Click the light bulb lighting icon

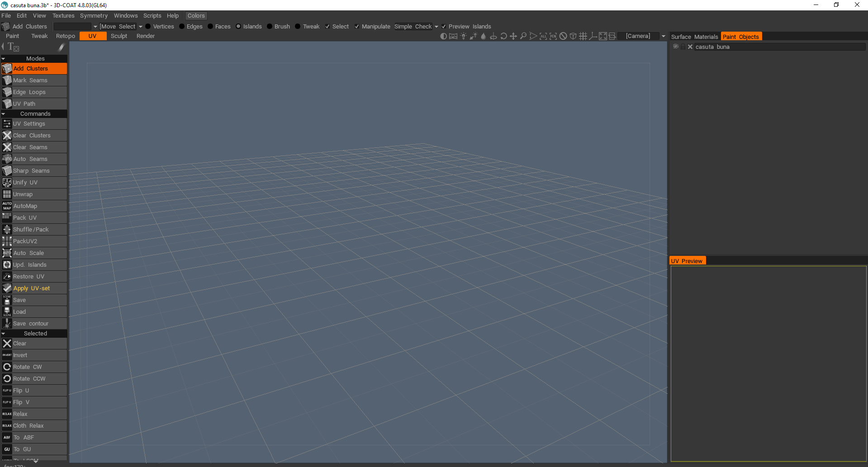[x=463, y=36]
